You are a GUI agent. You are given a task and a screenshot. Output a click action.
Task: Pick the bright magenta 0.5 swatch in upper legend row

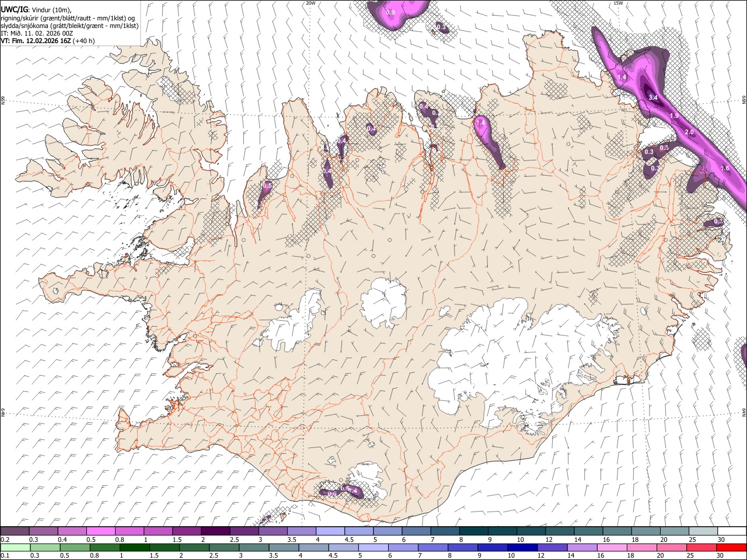[x=101, y=531]
